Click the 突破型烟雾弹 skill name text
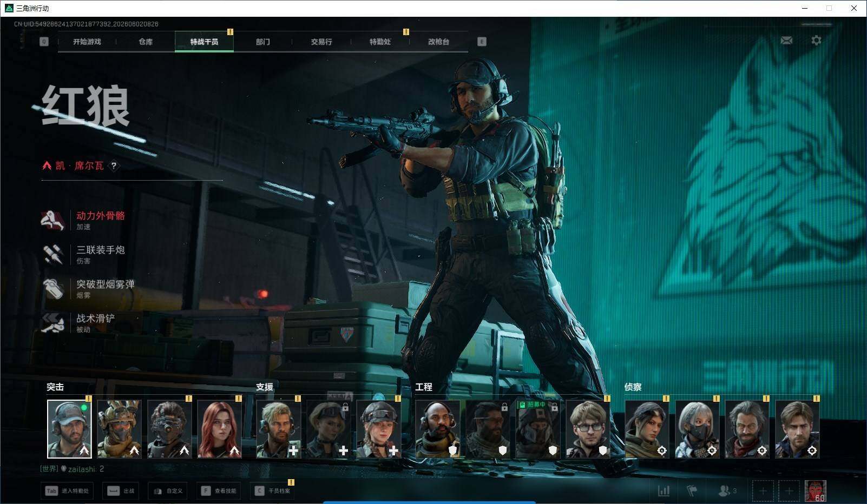Screen dimensions: 867x504 [106, 284]
